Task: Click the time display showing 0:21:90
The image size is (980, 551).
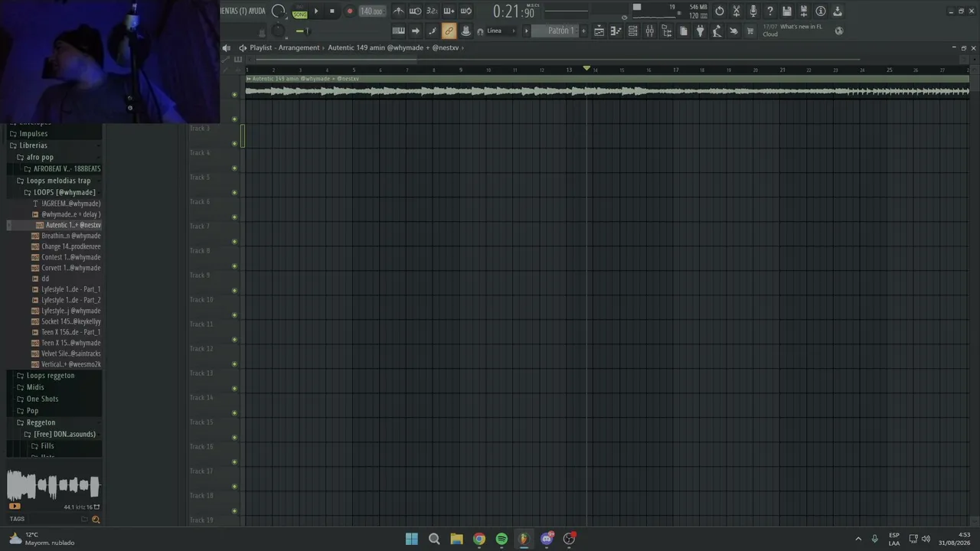Action: point(514,11)
